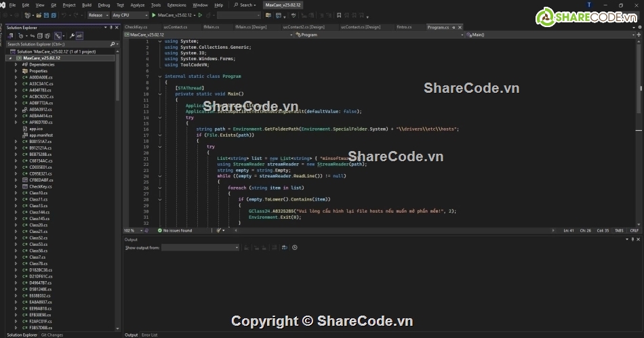Select the Solution 'MaxCare_v25.02.12' root node
The height and width of the screenshot is (338, 644).
56,51
